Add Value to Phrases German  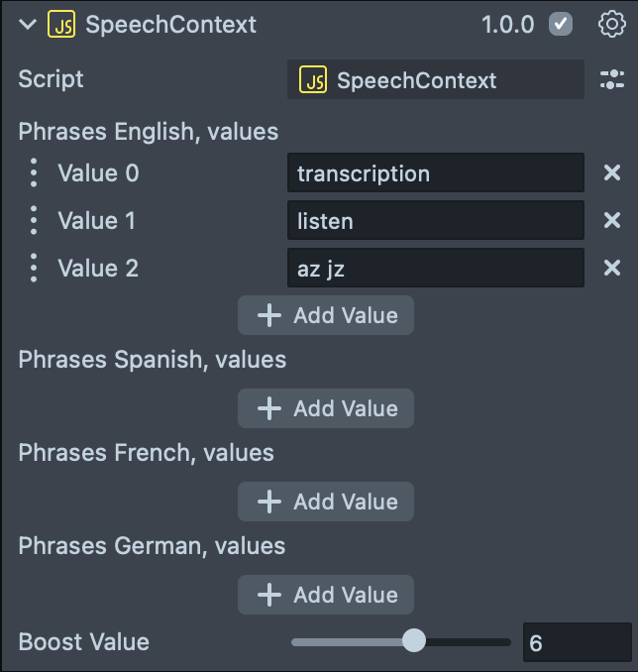pos(326,595)
